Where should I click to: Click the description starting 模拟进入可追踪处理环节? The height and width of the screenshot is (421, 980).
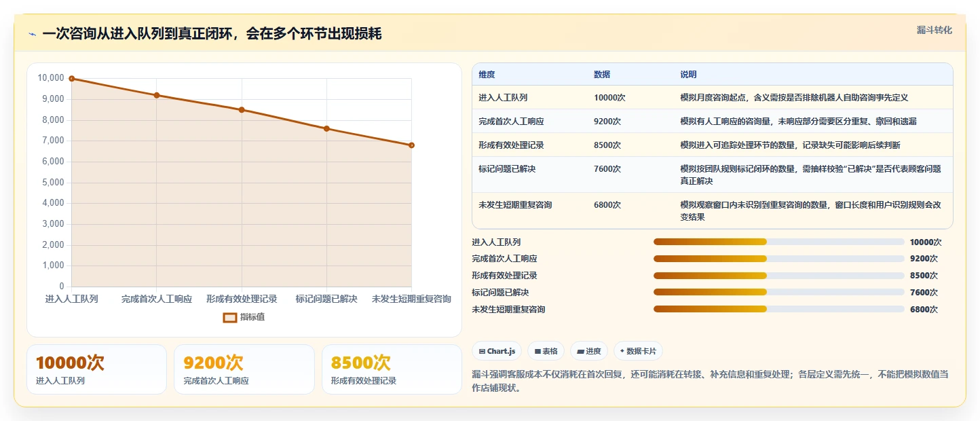coord(790,145)
